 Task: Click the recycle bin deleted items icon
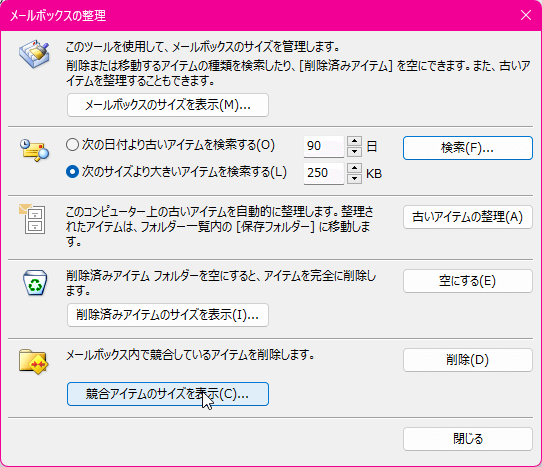click(x=35, y=282)
